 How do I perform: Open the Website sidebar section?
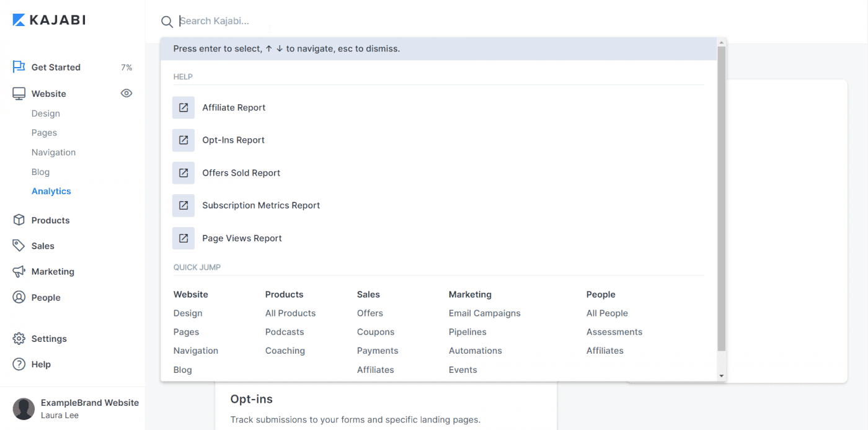[x=48, y=94]
